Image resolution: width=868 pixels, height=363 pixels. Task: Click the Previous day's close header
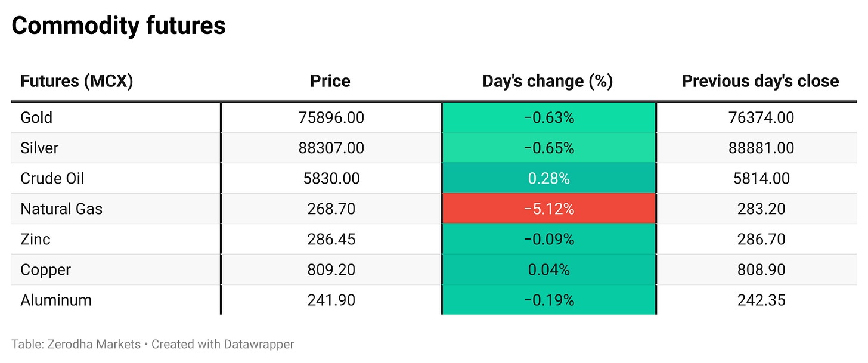point(760,81)
